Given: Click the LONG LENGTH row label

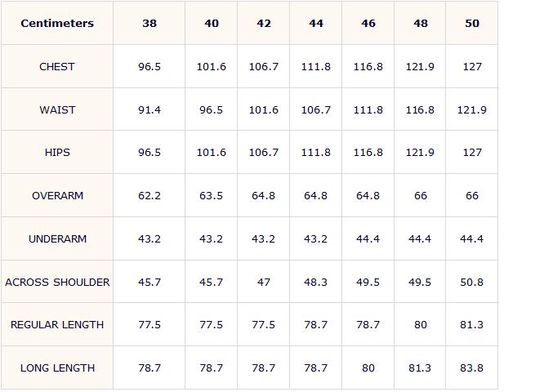Looking at the screenshot, I should pyautogui.click(x=57, y=368).
